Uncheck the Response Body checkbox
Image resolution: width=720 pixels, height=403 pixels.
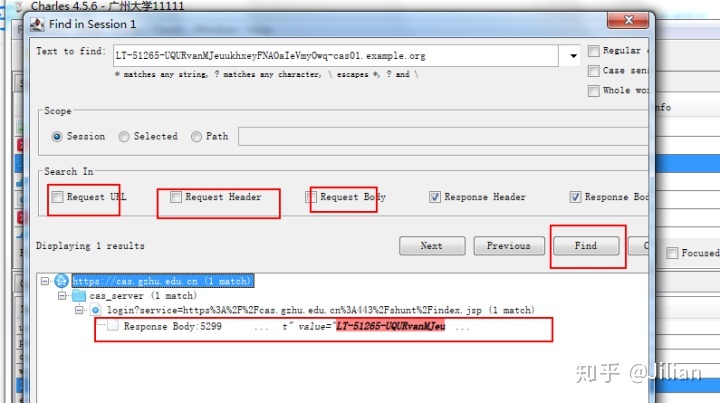click(575, 197)
